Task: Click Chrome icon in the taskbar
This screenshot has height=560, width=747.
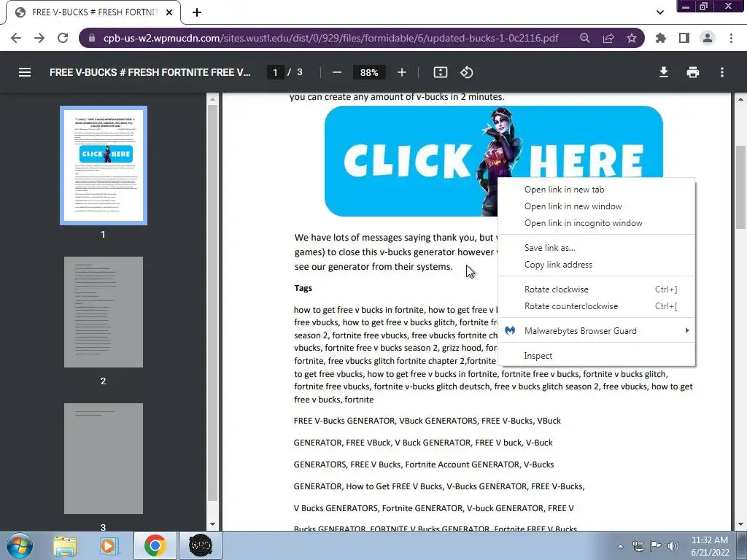Action: (x=155, y=545)
